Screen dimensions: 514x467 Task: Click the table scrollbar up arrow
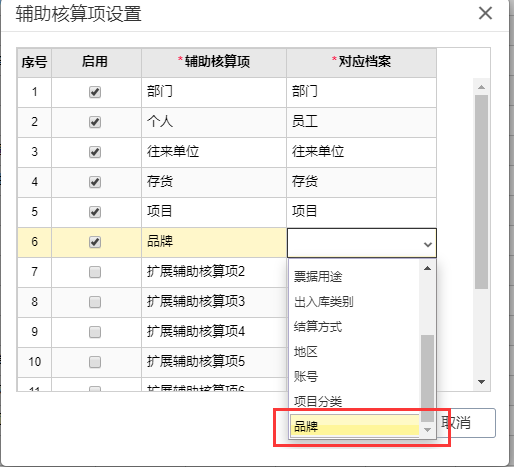pyautogui.click(x=481, y=87)
